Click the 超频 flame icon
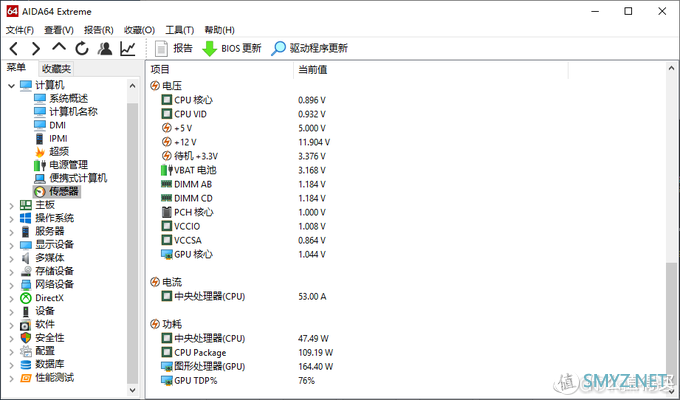Viewport: 680px width, 400px height. [40, 151]
